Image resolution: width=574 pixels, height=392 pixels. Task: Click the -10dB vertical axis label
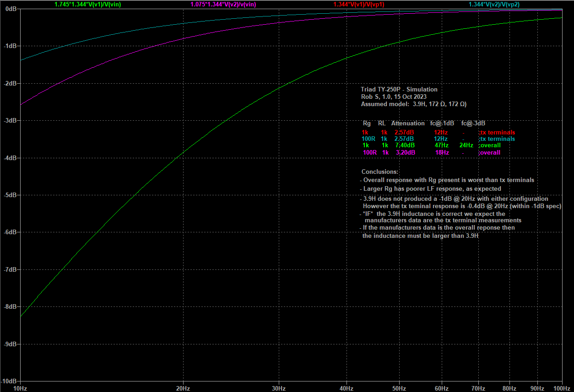9,381
